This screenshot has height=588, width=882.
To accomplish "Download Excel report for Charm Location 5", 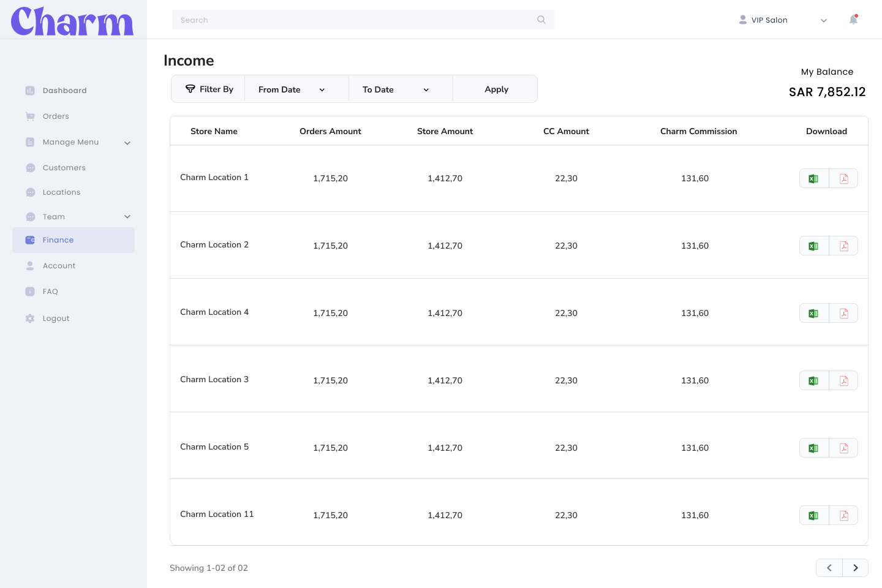I will [x=814, y=448].
